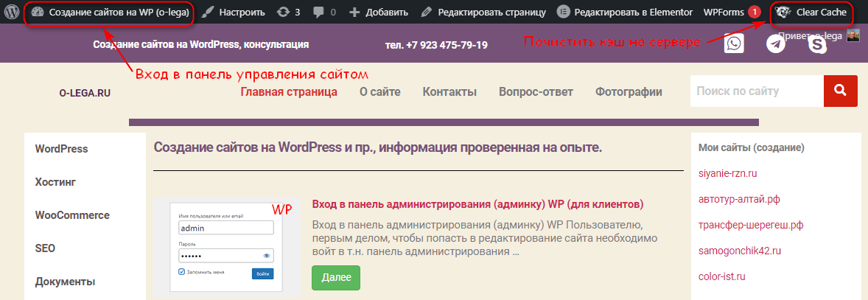Open the Создание сайтов на WP dashboard link
This screenshot has height=300, width=868.
pos(111,12)
